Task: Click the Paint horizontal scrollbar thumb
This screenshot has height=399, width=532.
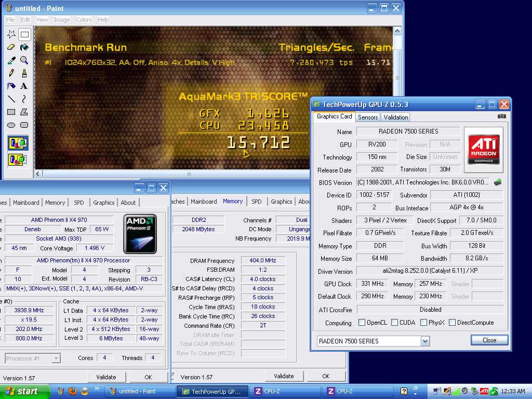Action: [x=189, y=174]
